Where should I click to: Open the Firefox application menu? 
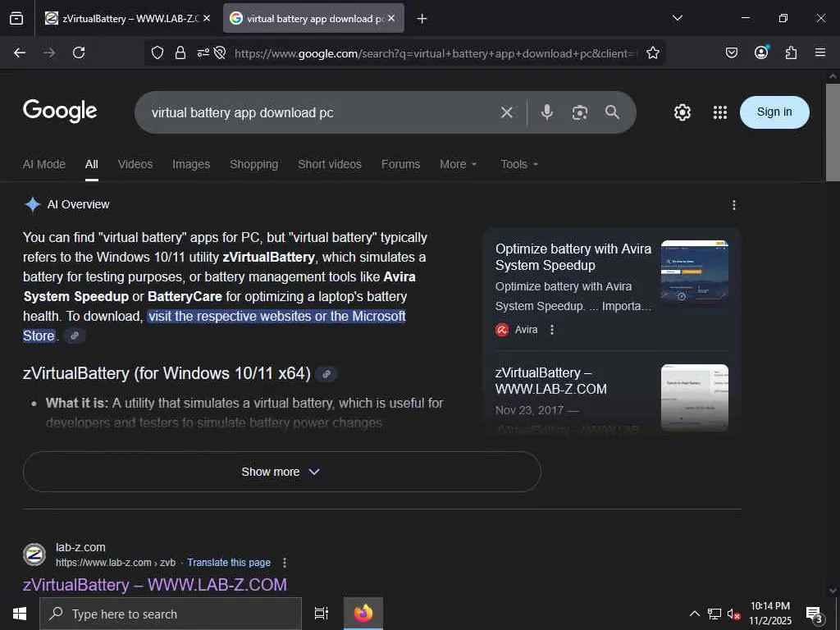[820, 52]
